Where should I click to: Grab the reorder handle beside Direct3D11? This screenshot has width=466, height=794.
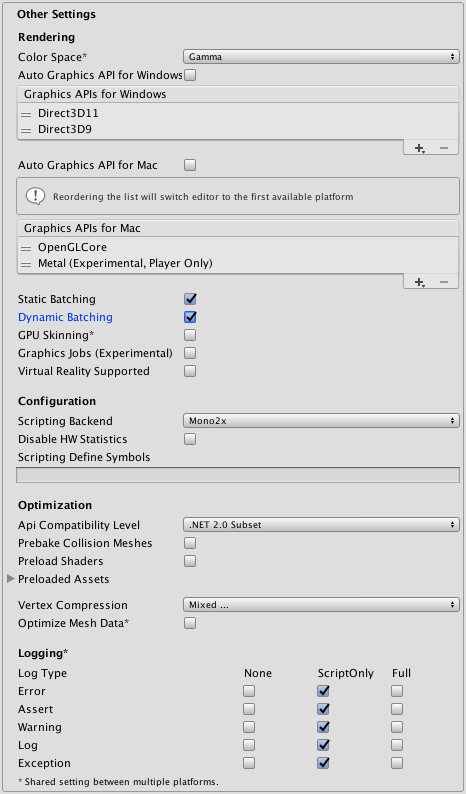pyautogui.click(x=26, y=114)
